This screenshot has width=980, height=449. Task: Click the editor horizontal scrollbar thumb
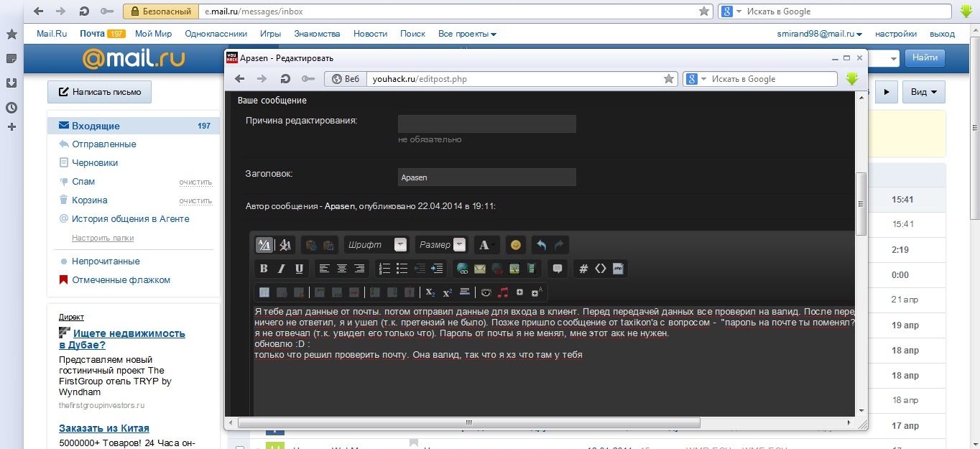click(x=468, y=422)
